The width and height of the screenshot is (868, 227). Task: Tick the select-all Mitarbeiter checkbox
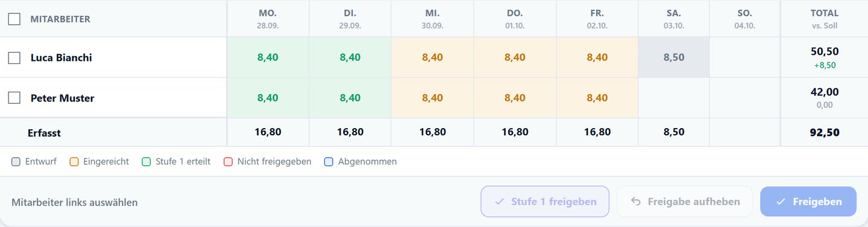(x=14, y=19)
